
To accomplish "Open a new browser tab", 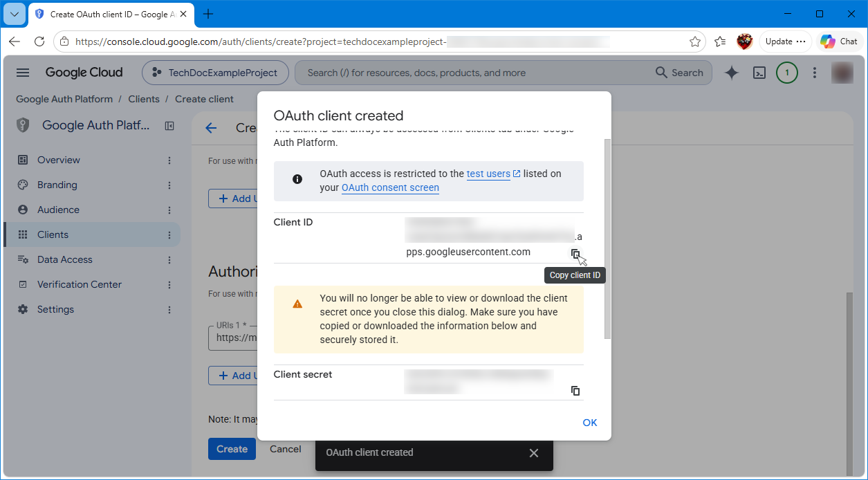I will click(208, 14).
